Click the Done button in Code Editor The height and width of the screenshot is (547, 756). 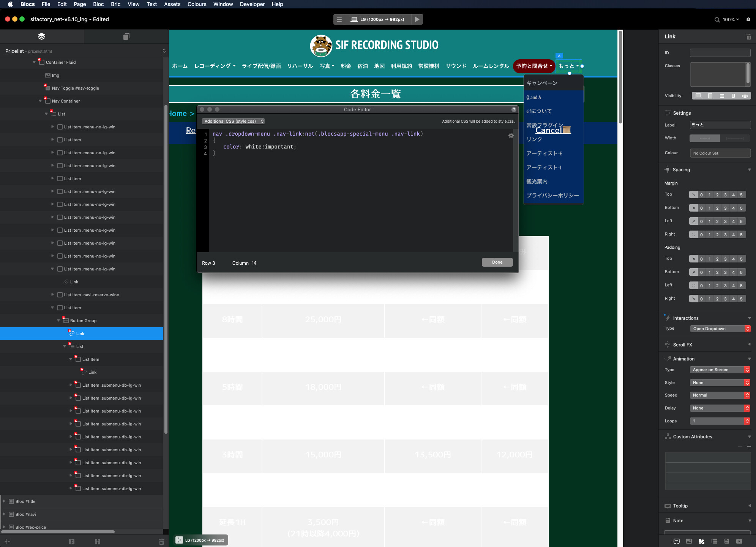pos(497,262)
